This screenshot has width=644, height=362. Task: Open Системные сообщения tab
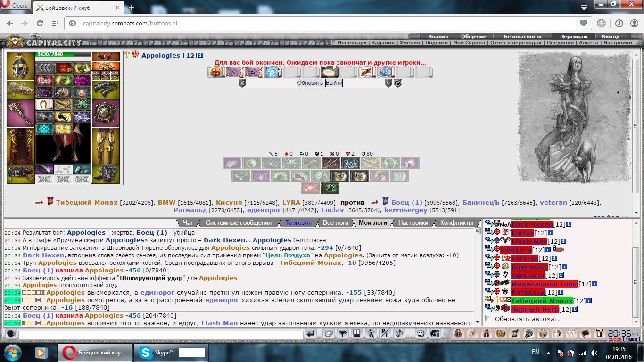[239, 223]
